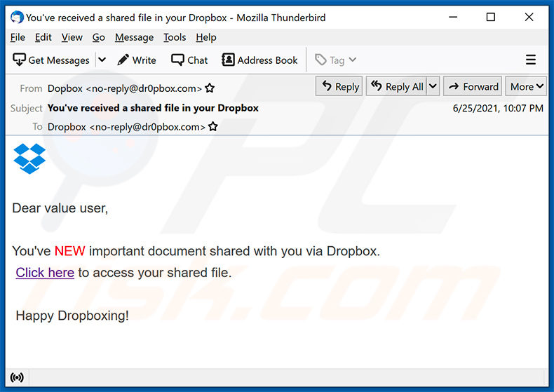554x392 pixels.
Task: Open the Tag dropdown
Action: (x=336, y=60)
